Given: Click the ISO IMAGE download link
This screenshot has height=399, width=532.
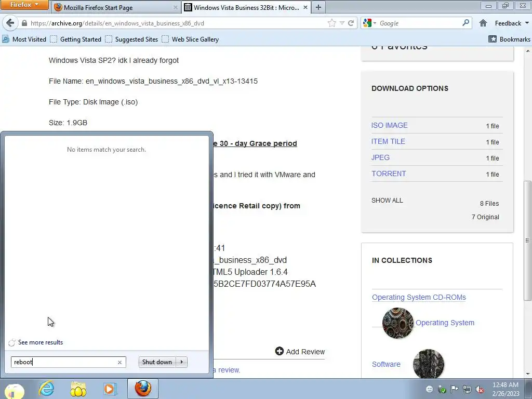Looking at the screenshot, I should (x=389, y=125).
